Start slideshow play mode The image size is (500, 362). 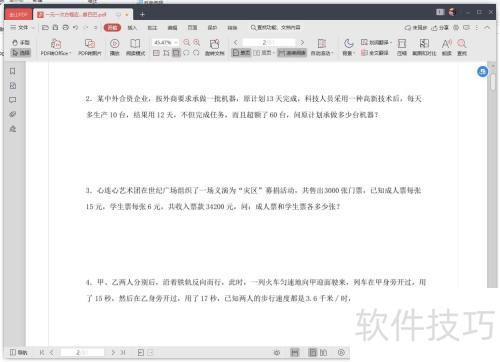(x=115, y=47)
